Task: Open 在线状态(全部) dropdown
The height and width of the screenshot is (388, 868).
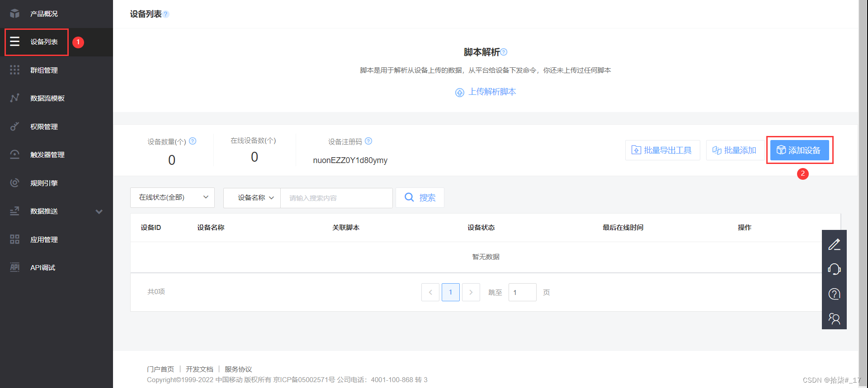Action: click(172, 197)
